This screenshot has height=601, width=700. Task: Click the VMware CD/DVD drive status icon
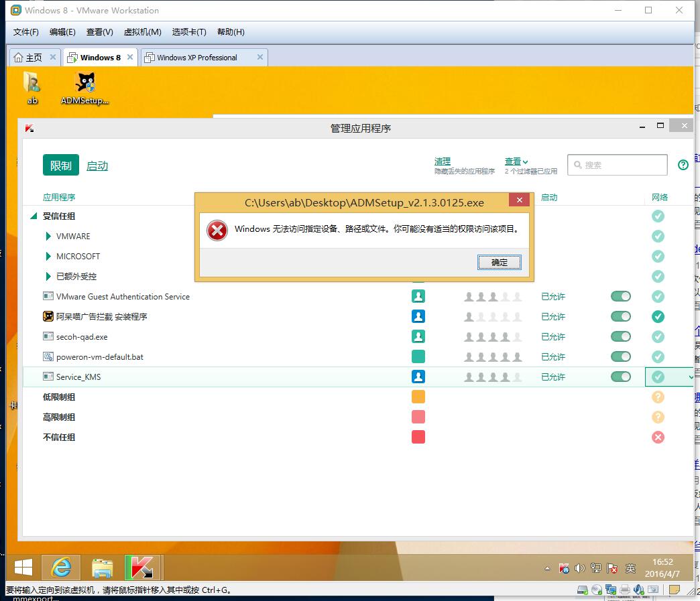tap(597, 590)
